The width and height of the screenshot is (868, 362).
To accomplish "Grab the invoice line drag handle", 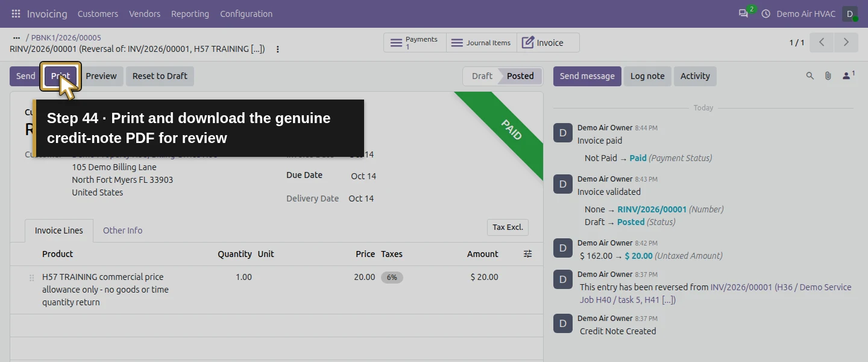I will 31,278.
